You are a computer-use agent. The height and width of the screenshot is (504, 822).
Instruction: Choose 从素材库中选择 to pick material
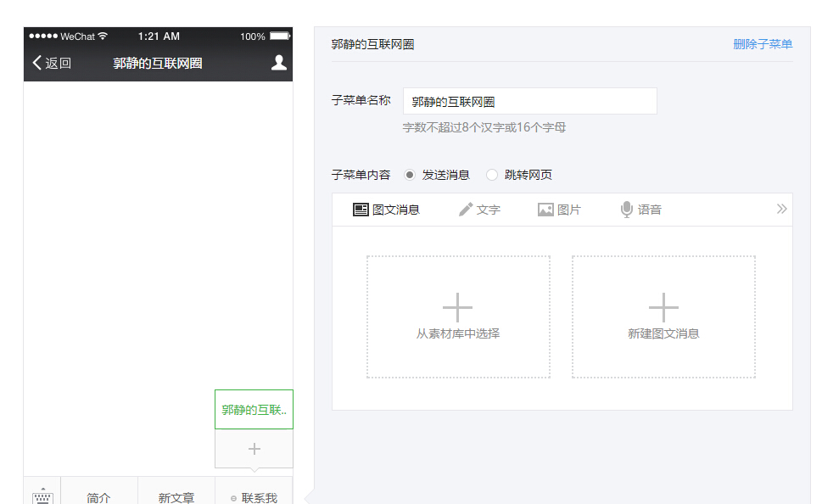pyautogui.click(x=458, y=316)
